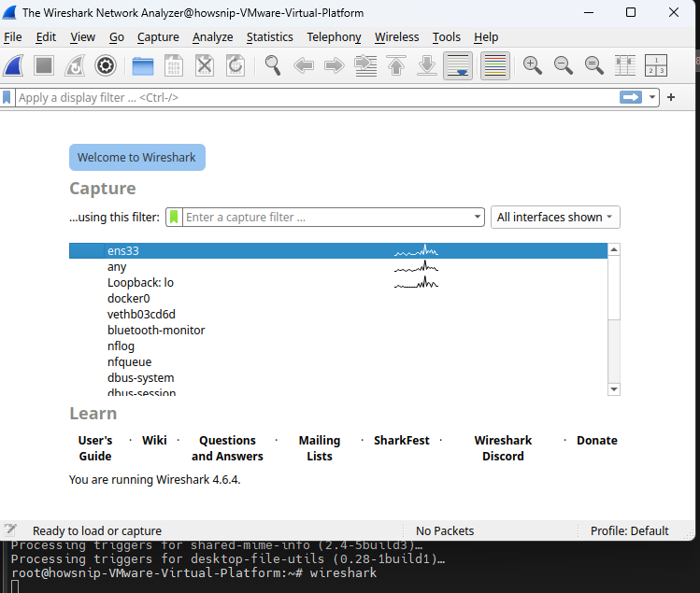Open the Analyze menu
This screenshot has height=593, width=700.
tap(212, 37)
